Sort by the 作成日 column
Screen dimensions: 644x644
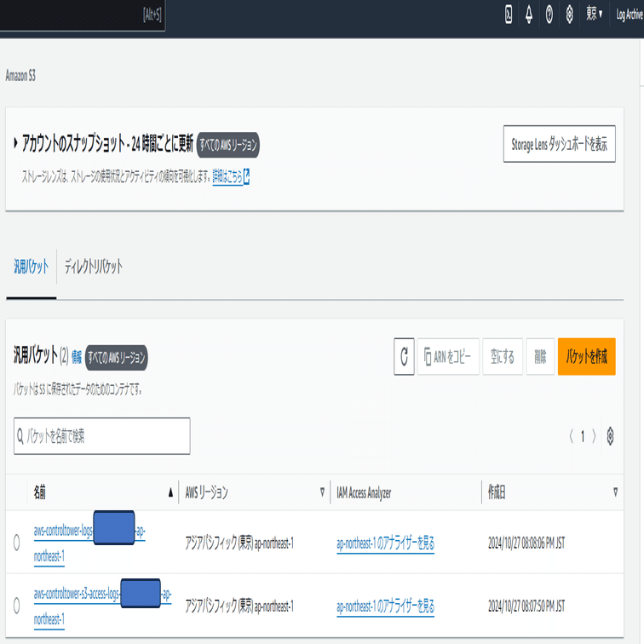pyautogui.click(x=553, y=492)
